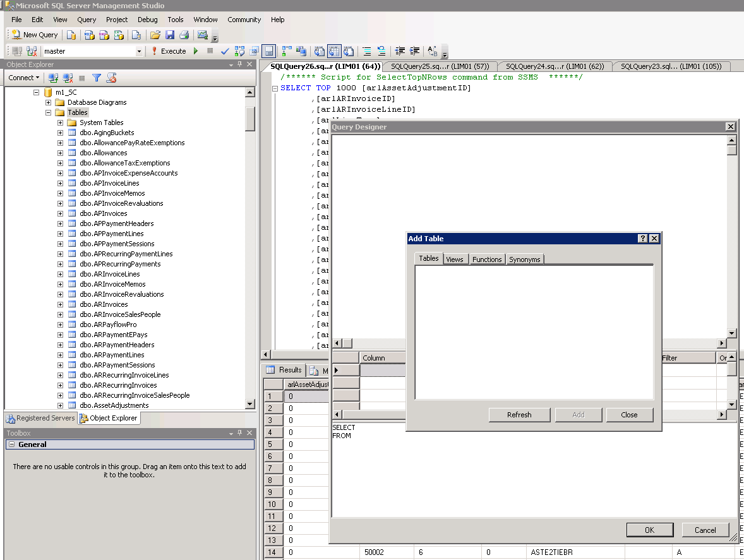Click the Open File folder icon

[155, 35]
